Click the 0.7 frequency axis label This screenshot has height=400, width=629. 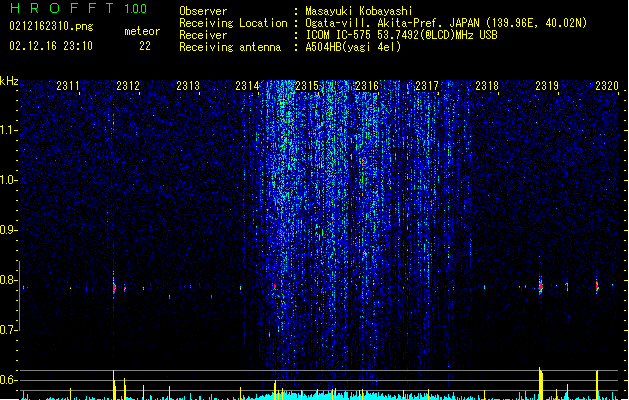tap(8, 330)
